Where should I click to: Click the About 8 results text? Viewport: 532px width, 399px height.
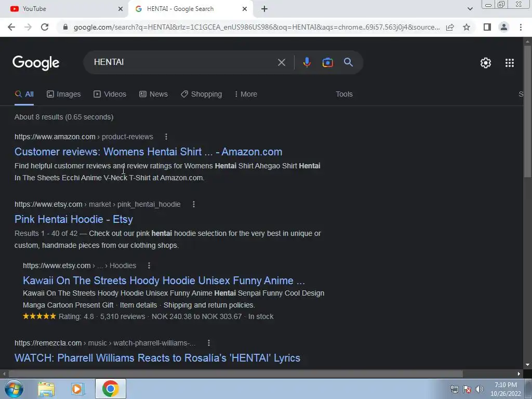coord(64,117)
